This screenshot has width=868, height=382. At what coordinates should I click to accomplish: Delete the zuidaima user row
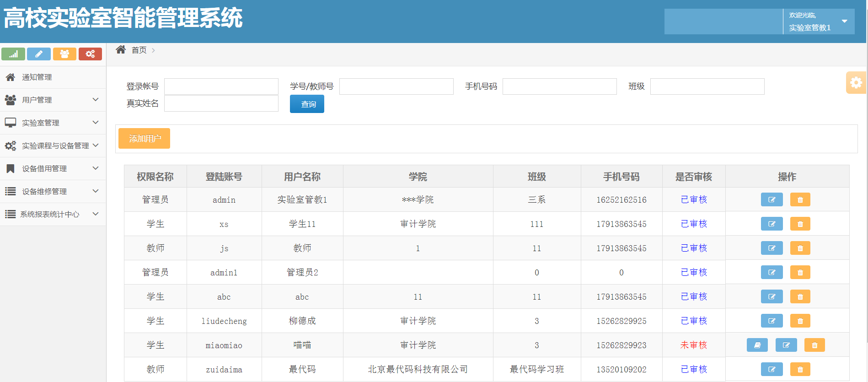800,370
